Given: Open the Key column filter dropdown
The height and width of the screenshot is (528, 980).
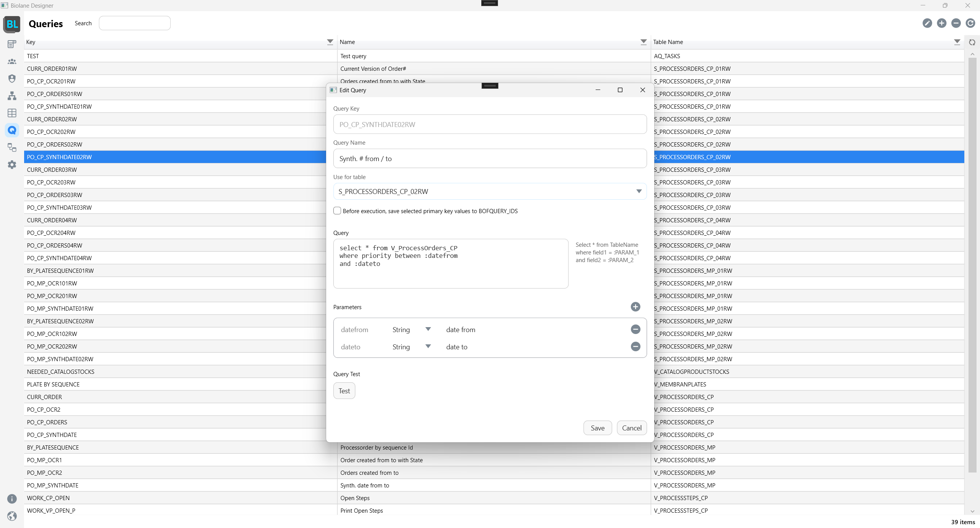Looking at the screenshot, I should tap(330, 42).
